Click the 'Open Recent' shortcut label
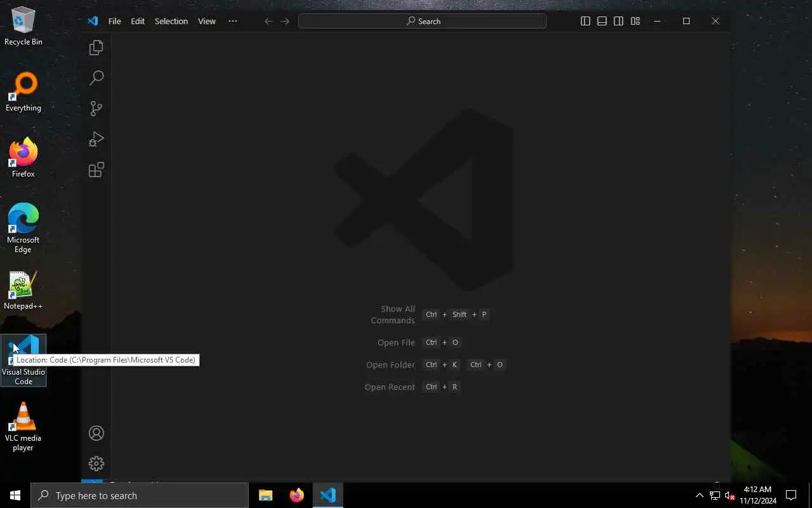The width and height of the screenshot is (812, 508). (x=390, y=387)
